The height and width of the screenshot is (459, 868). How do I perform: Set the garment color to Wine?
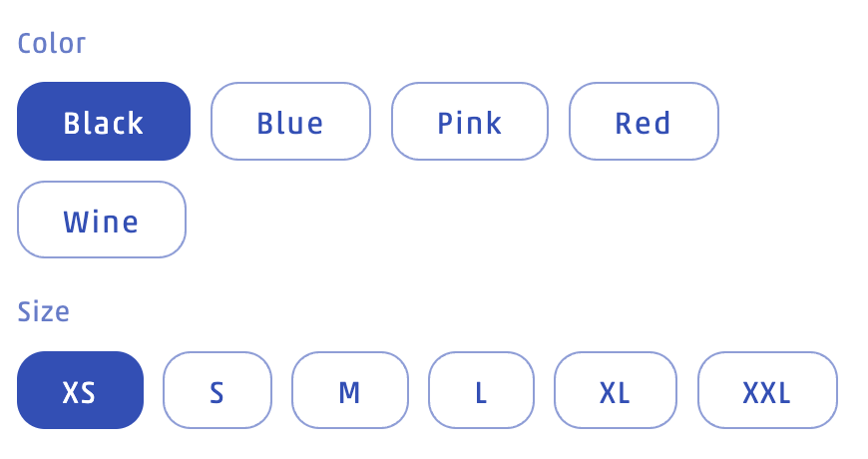(x=102, y=220)
